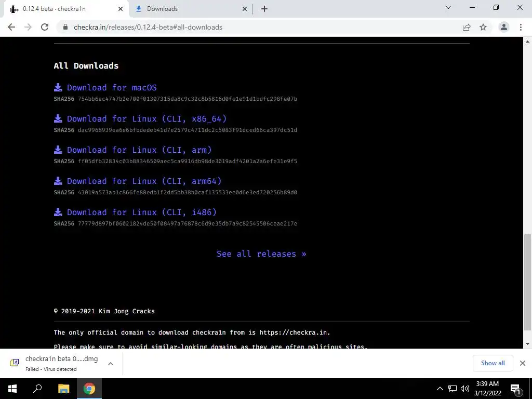This screenshot has width=532, height=399.
Task: Click Show all downloads button
Action: coord(493,363)
